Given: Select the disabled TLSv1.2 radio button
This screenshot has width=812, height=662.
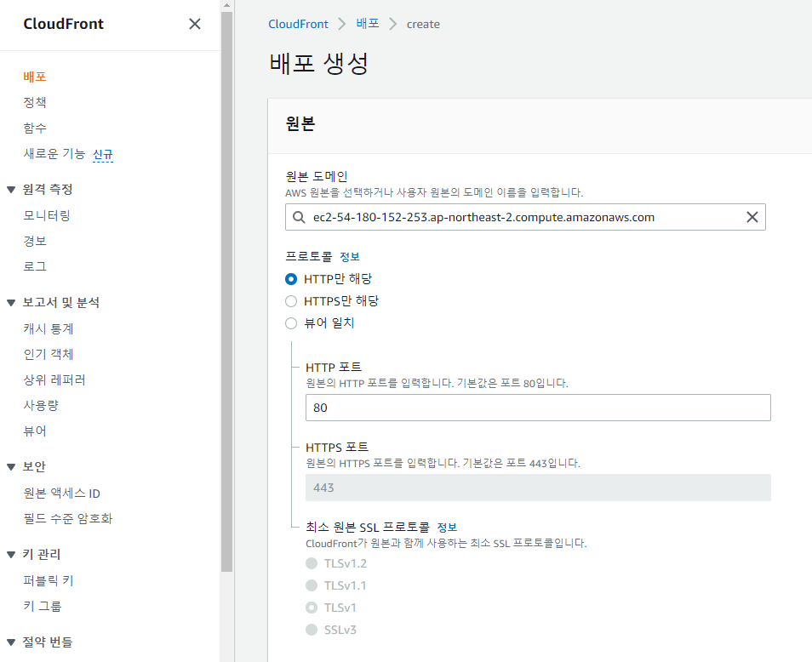Looking at the screenshot, I should pyautogui.click(x=312, y=563).
